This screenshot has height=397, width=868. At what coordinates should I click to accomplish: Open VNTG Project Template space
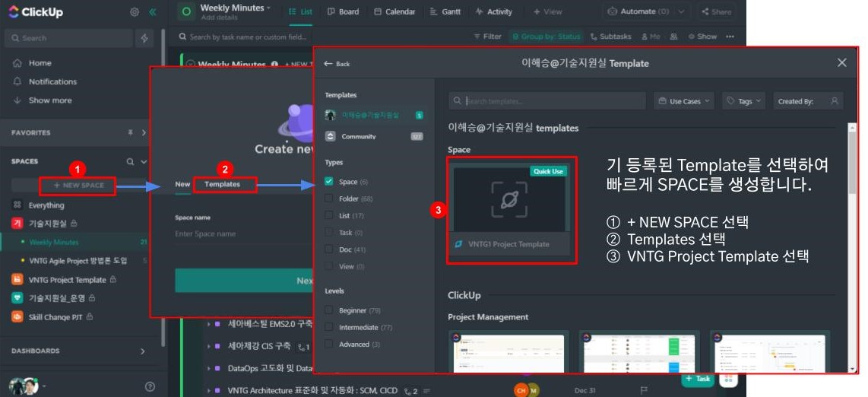pos(67,280)
